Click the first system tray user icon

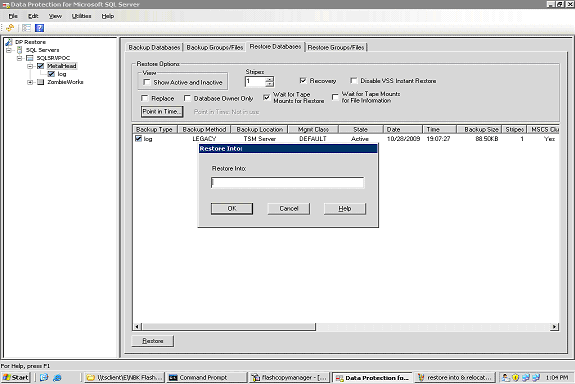[x=506, y=377]
